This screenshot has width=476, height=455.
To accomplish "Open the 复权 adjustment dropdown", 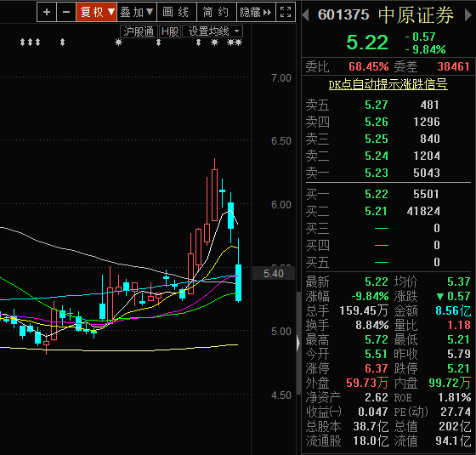I will pos(97,12).
